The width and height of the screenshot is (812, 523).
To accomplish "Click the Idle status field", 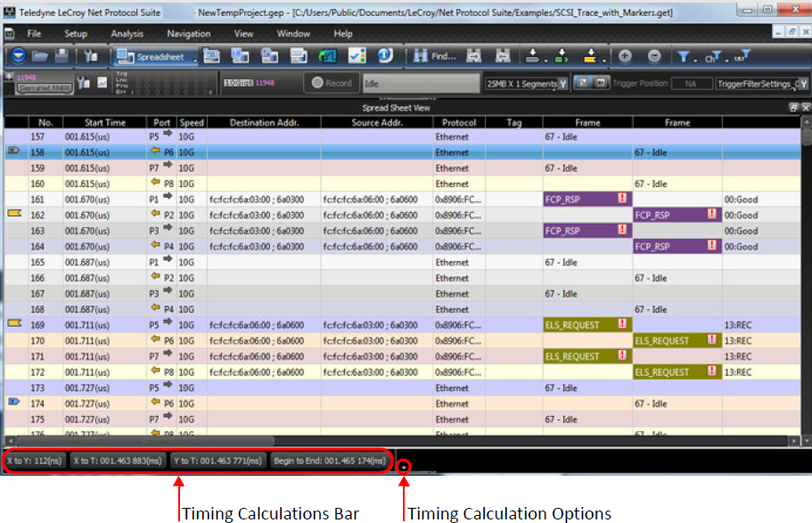I will point(421,84).
